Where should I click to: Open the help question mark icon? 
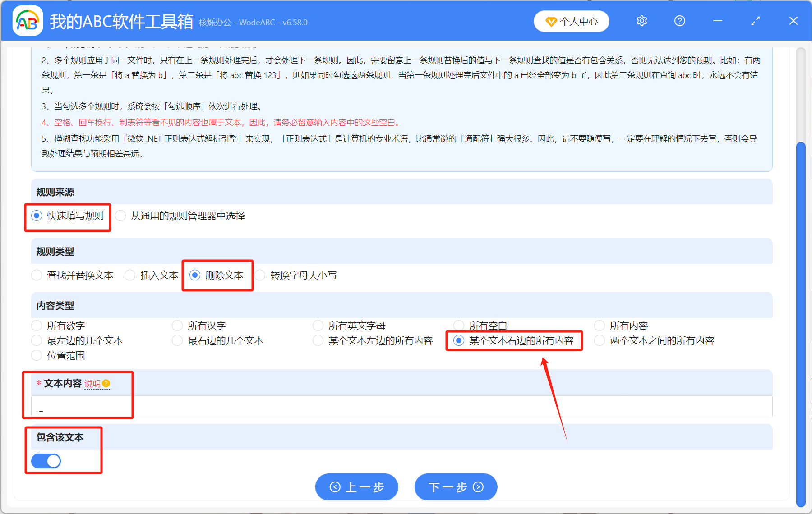pos(679,21)
